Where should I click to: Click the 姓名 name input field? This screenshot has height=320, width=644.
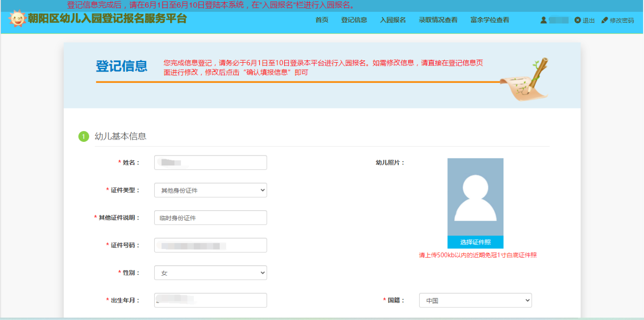coord(210,163)
